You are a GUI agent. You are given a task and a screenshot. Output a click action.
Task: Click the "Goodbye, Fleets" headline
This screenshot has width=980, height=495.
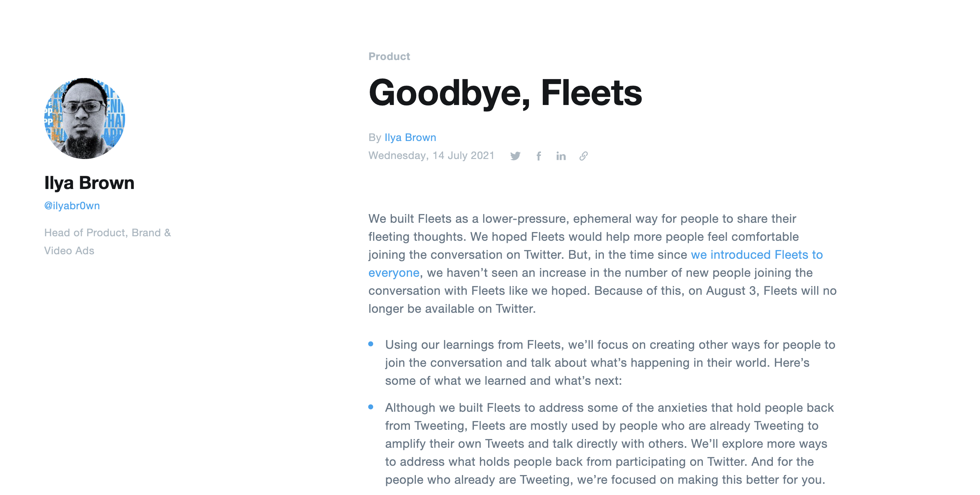[x=505, y=93]
